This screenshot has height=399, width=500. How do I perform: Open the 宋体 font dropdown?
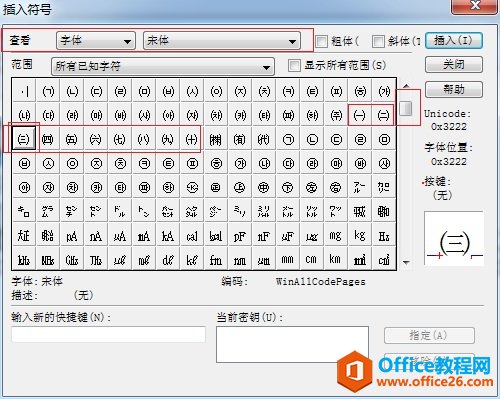click(222, 41)
